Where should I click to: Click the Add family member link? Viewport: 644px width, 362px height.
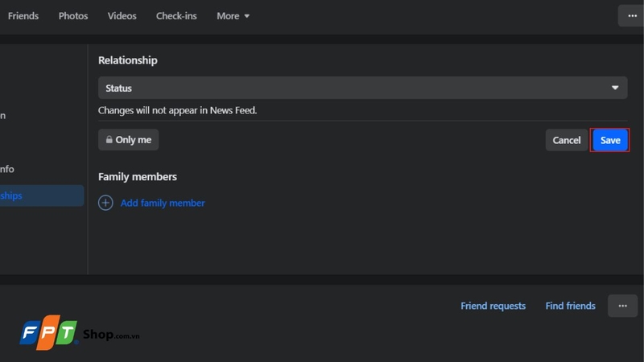click(163, 204)
